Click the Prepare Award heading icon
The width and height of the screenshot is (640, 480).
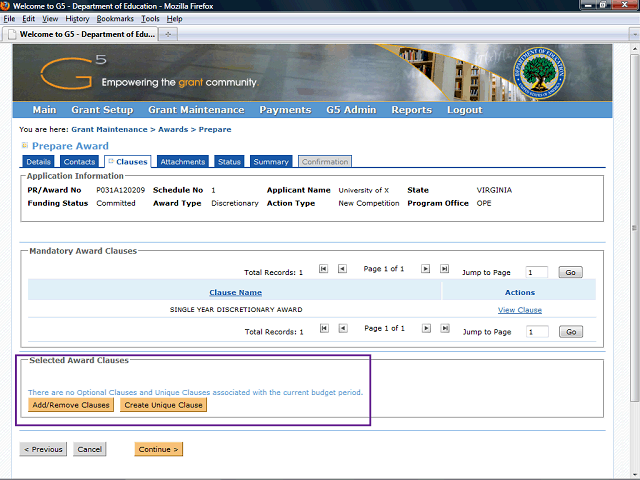(x=25, y=145)
